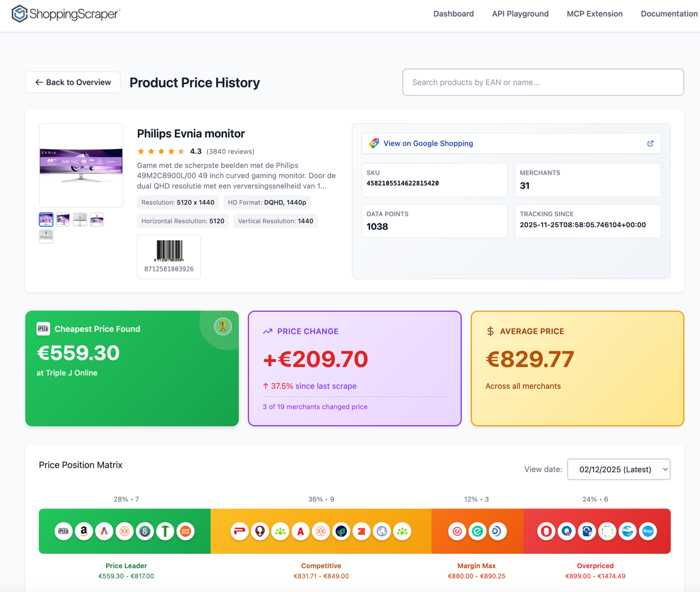Click the Competitive yellow zone label

321,565
